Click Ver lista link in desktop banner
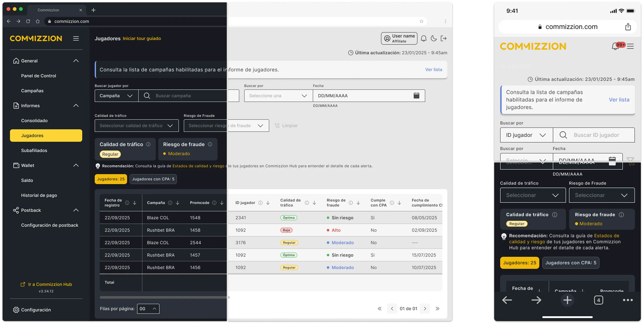644x325 pixels. [x=433, y=70]
